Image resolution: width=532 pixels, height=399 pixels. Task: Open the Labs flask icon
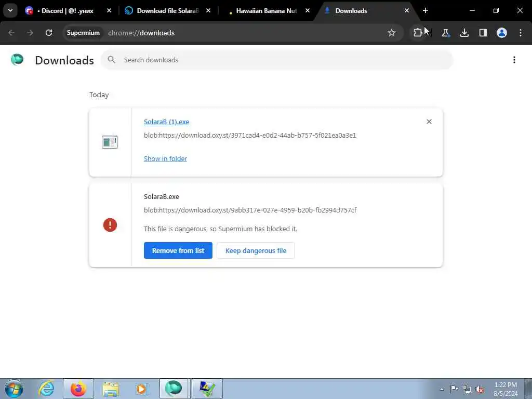[x=445, y=33]
